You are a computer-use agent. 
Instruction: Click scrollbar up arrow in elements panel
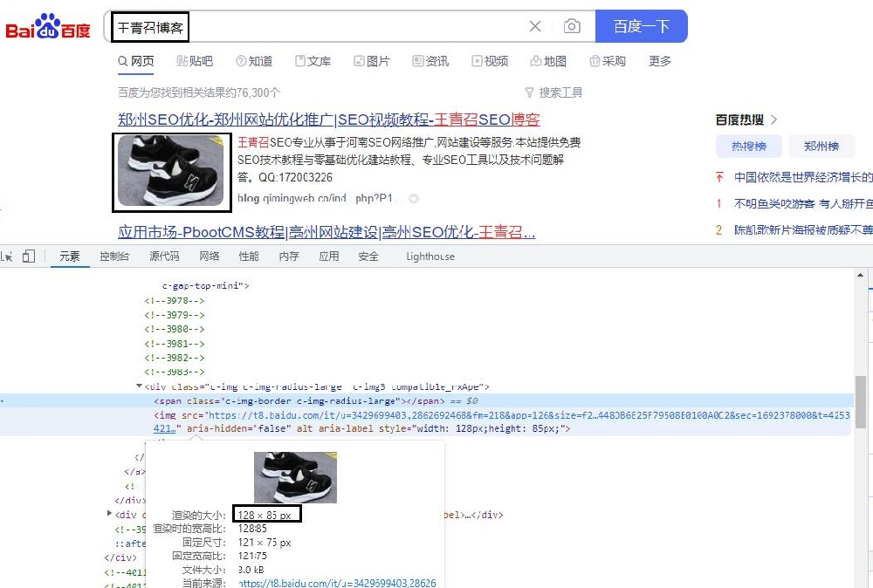[x=860, y=275]
